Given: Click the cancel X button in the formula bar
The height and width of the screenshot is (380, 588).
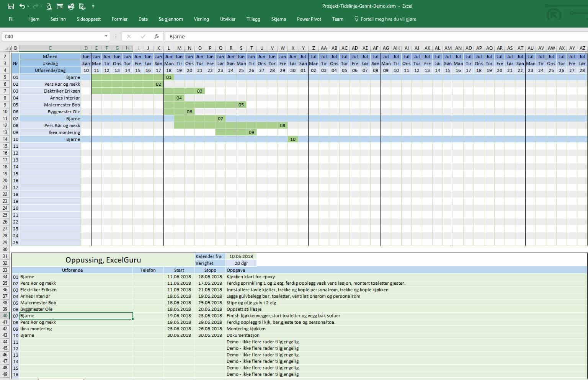Looking at the screenshot, I should 129,36.
